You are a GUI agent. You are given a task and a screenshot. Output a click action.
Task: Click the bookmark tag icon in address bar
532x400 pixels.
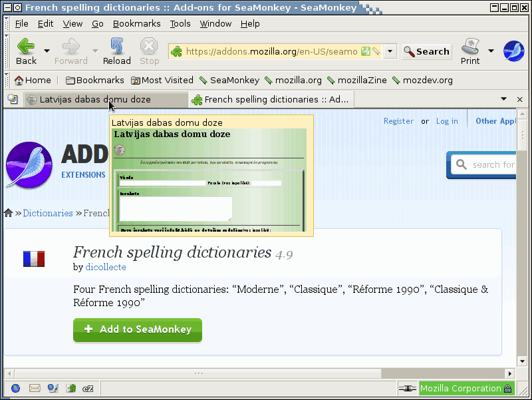click(376, 51)
